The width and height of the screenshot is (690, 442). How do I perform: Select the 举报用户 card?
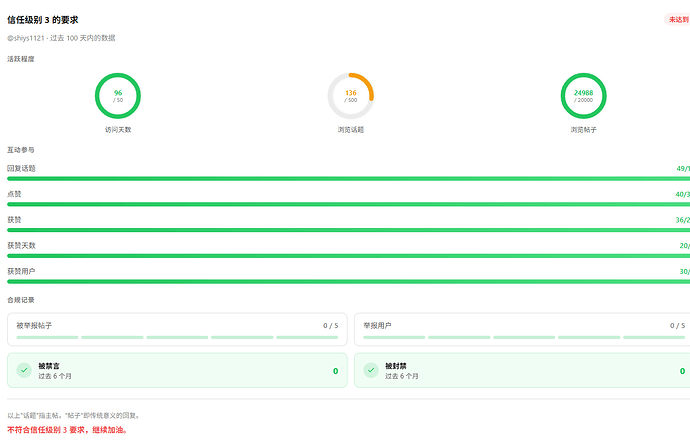522,329
